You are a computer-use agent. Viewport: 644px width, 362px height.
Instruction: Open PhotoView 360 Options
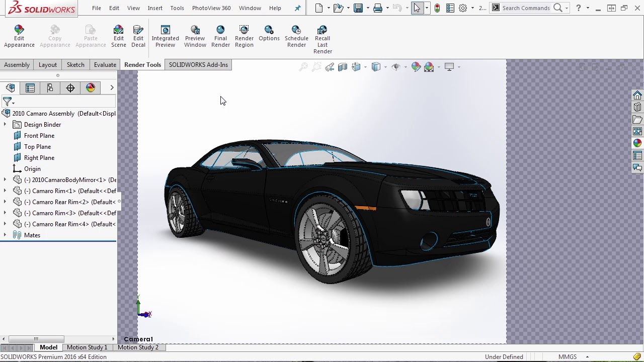pos(269,34)
